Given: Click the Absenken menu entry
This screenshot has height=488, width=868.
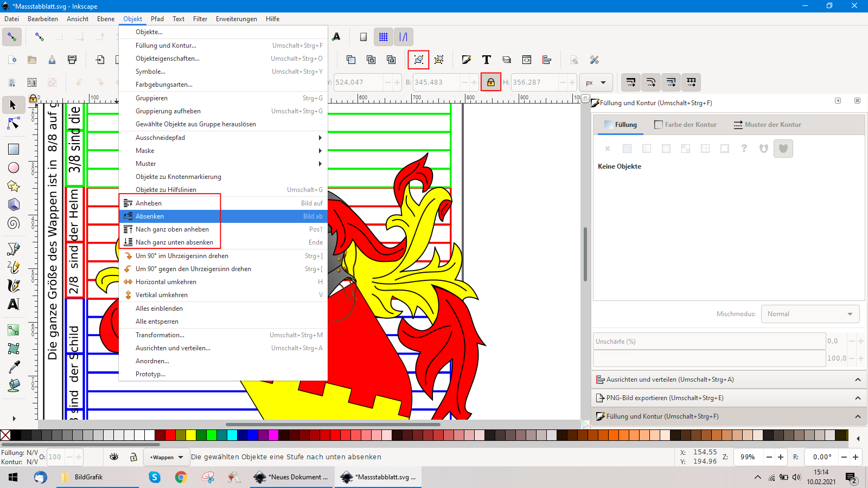Looking at the screenshot, I should point(150,216).
